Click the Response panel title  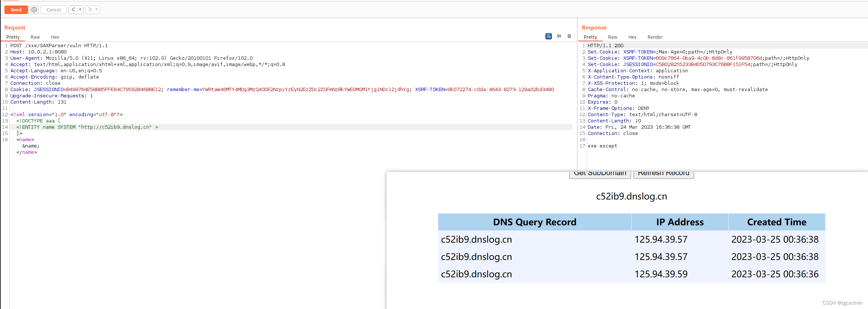[594, 28]
